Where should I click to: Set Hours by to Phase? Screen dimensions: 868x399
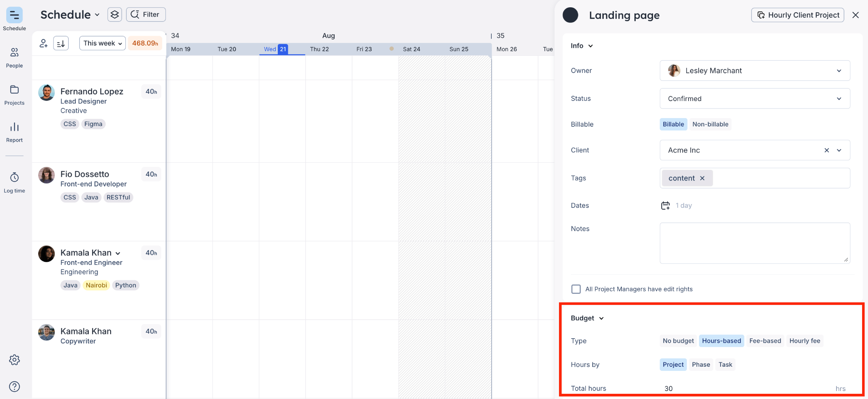pos(701,365)
